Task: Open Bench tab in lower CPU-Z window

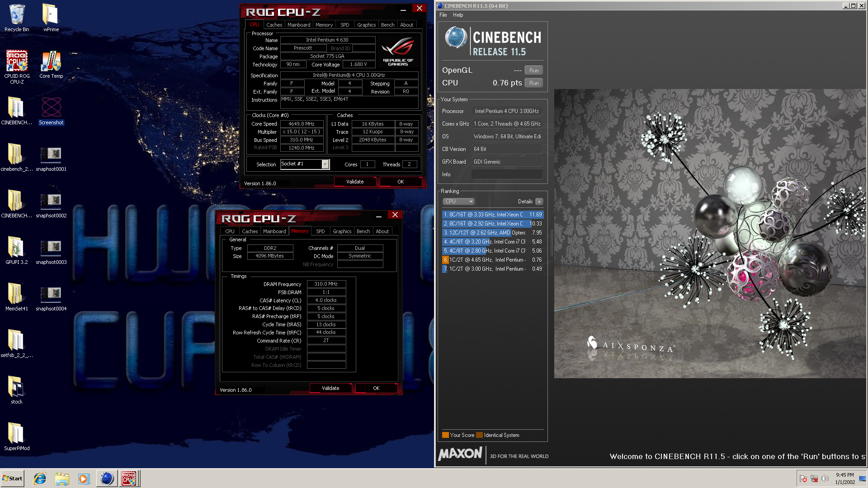Action: [363, 231]
